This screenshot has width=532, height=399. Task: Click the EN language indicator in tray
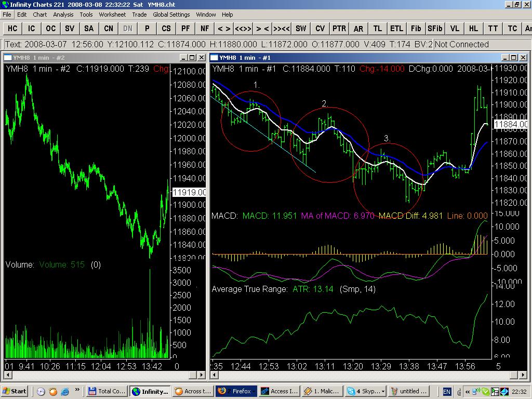click(x=447, y=392)
